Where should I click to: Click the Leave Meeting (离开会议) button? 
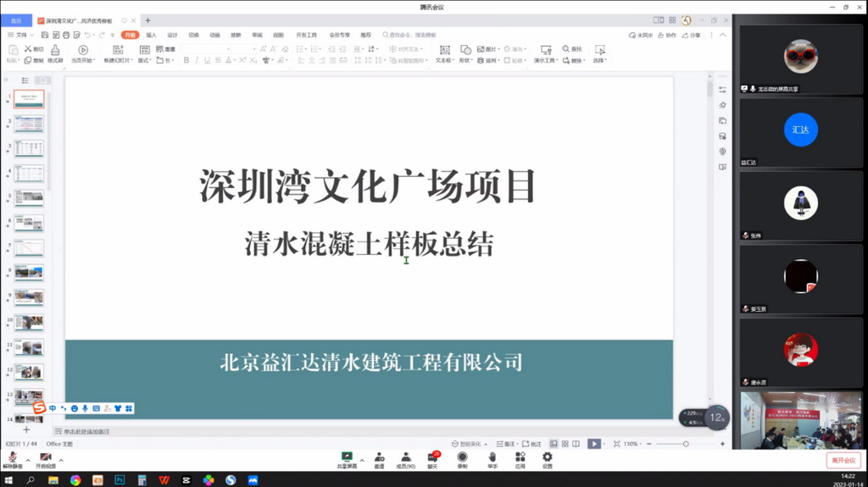(843, 460)
